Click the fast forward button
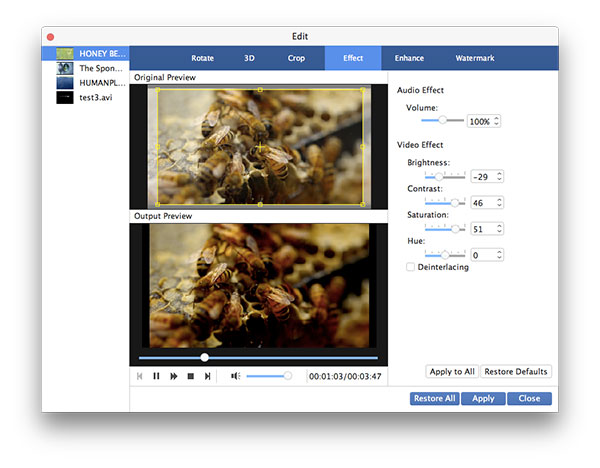This screenshot has height=468, width=600. (x=173, y=376)
